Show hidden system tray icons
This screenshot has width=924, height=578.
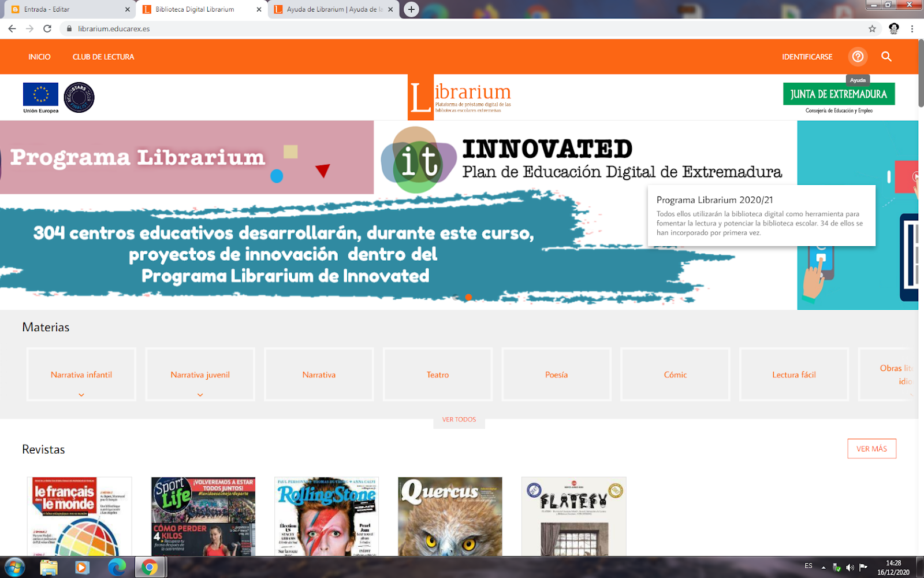[x=824, y=568]
